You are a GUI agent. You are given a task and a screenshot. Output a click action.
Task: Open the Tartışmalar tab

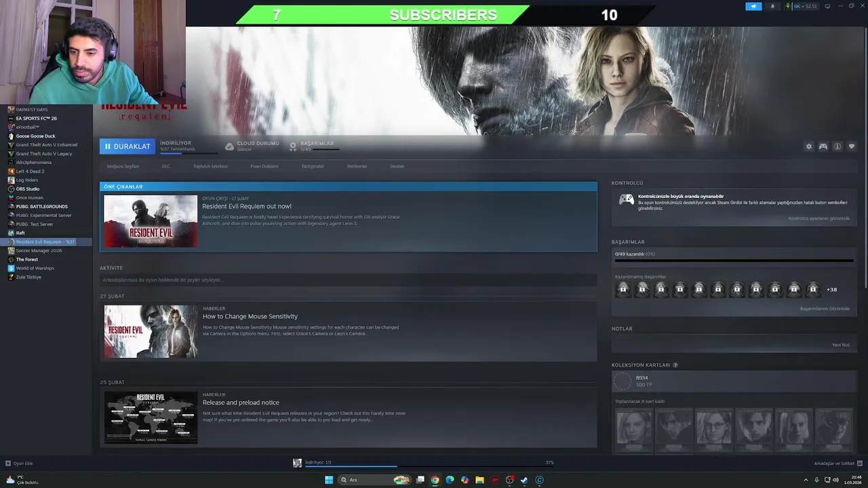tap(313, 166)
